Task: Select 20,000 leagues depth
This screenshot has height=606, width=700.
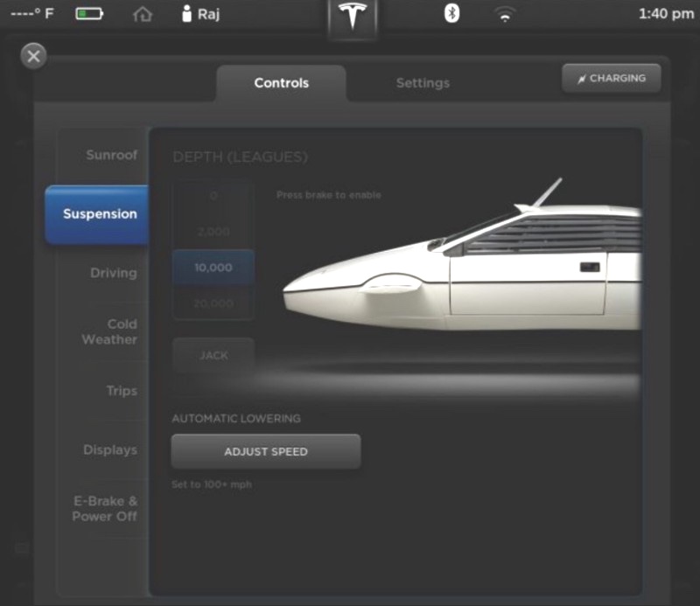Action: click(x=213, y=303)
